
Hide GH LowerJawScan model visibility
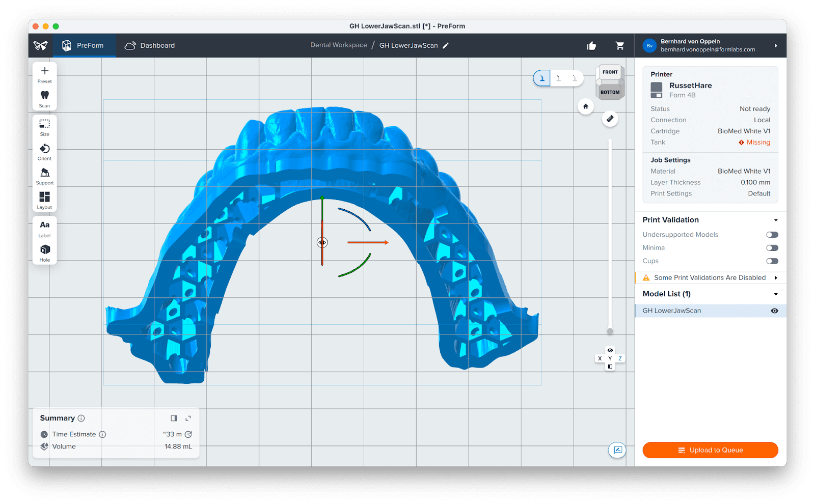pyautogui.click(x=774, y=311)
